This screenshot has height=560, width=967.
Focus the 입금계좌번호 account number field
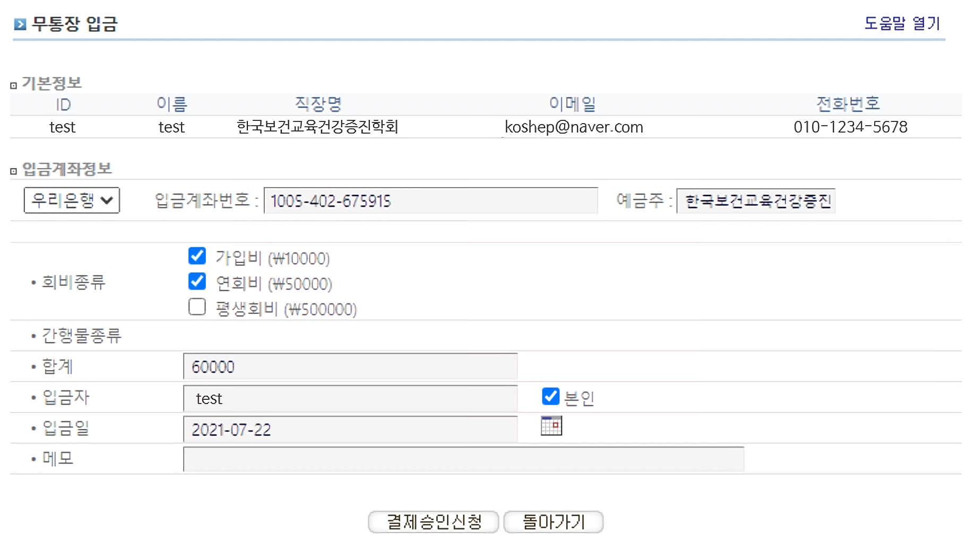tap(430, 201)
